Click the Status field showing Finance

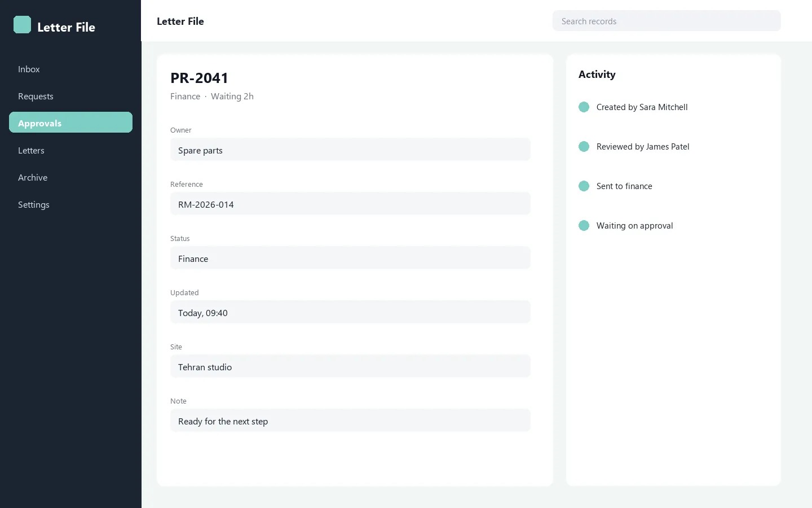click(x=350, y=258)
